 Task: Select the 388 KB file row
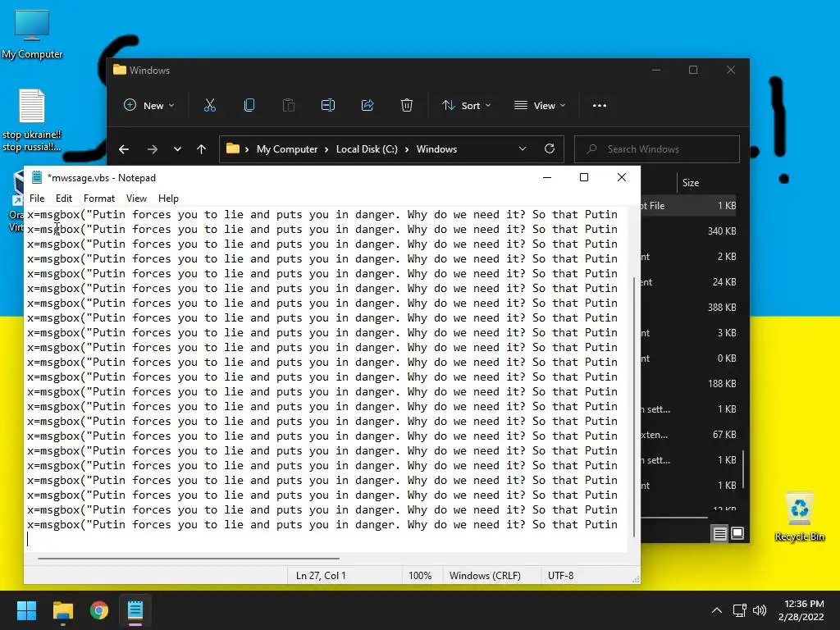[688, 308]
